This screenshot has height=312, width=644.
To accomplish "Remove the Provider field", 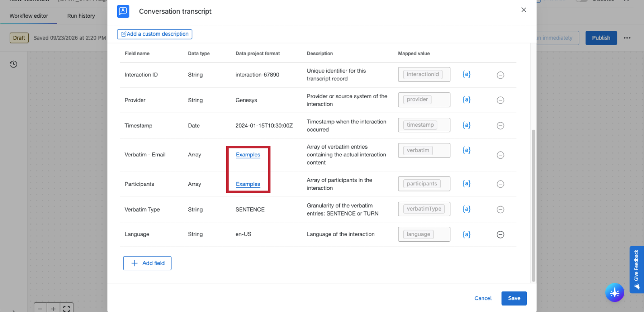I will 500,100.
